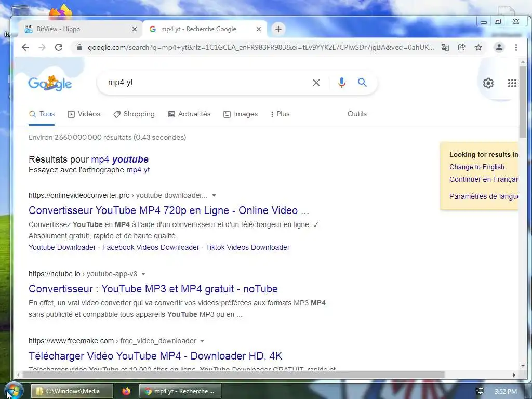Open a new browser tab
Image resolution: width=532 pixels, height=399 pixels.
(278, 29)
